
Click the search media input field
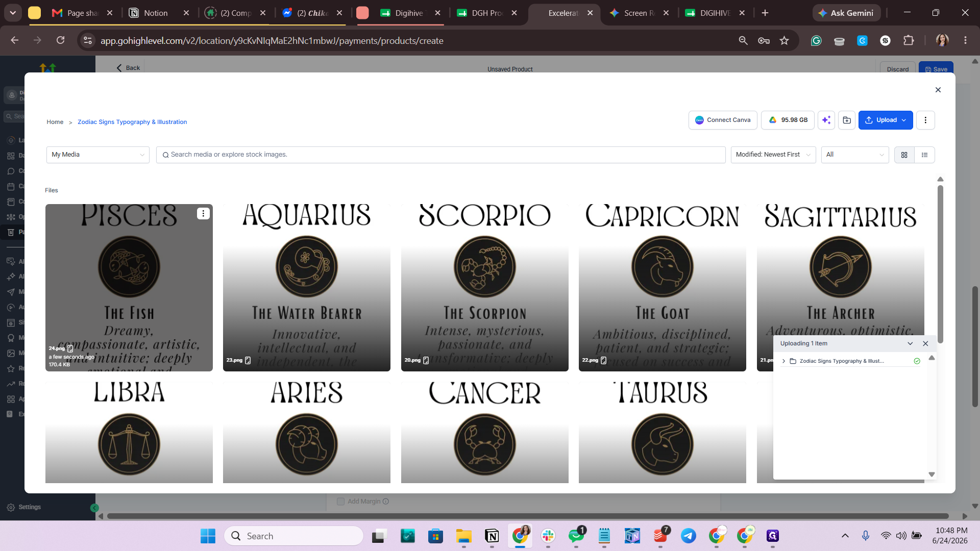pyautogui.click(x=441, y=155)
